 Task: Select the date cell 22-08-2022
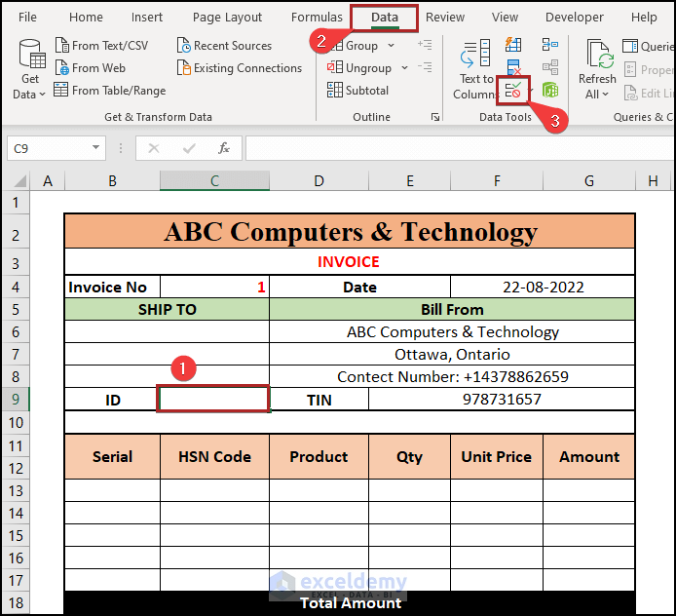click(x=543, y=287)
